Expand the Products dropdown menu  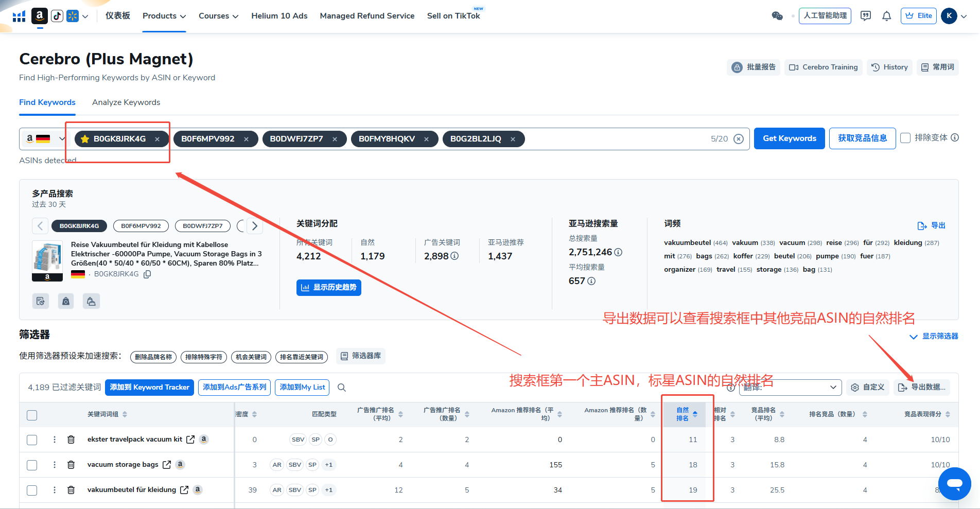click(164, 16)
